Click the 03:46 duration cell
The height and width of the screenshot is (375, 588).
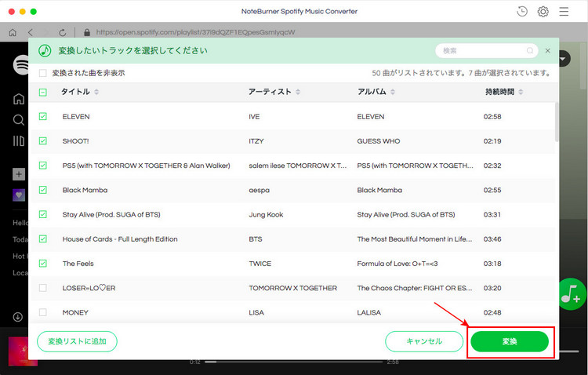(x=492, y=239)
